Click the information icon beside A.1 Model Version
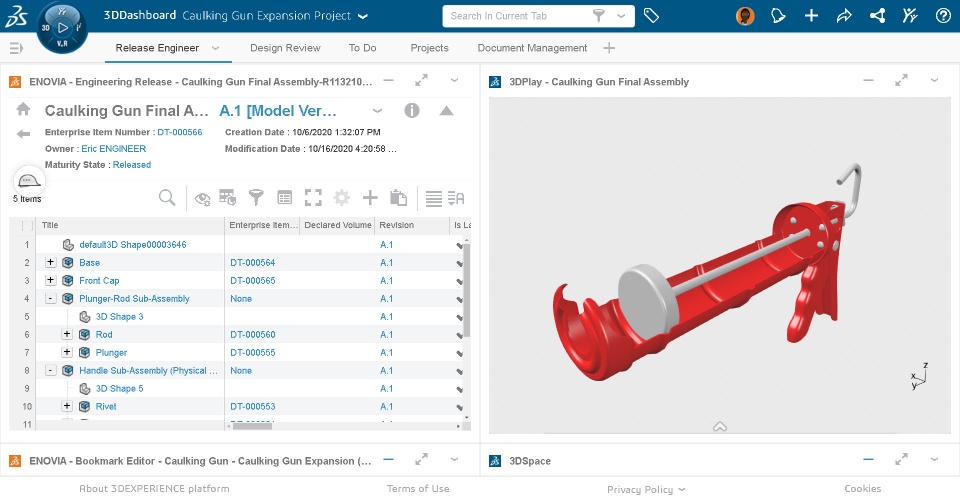 pyautogui.click(x=411, y=111)
